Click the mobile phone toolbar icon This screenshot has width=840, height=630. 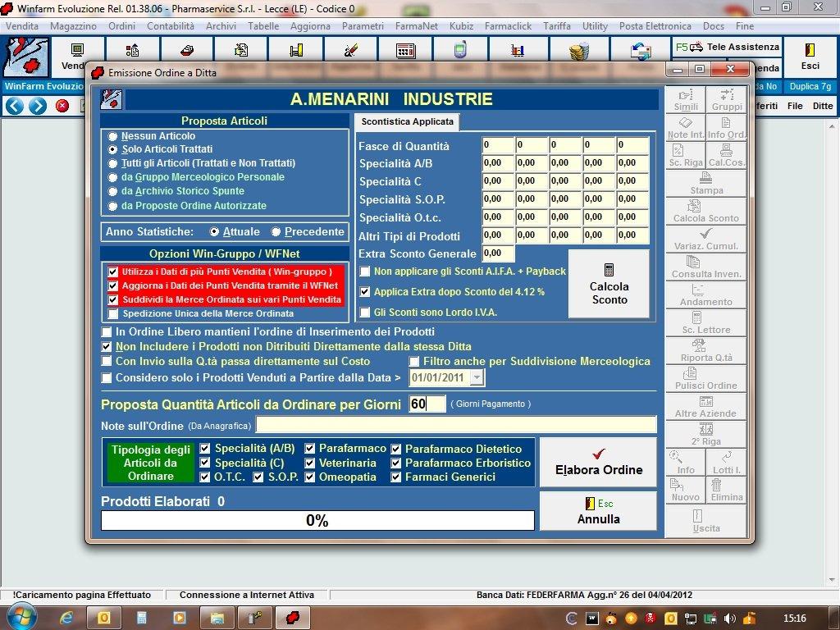tap(461, 51)
